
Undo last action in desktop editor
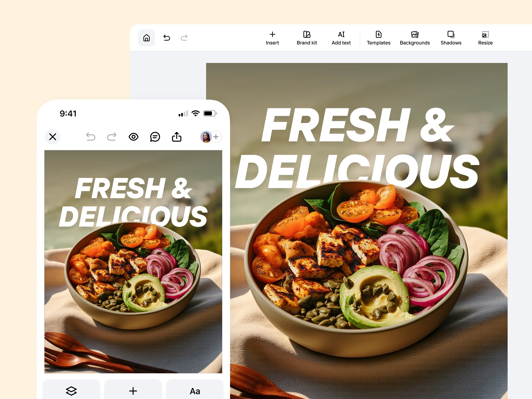(x=167, y=38)
